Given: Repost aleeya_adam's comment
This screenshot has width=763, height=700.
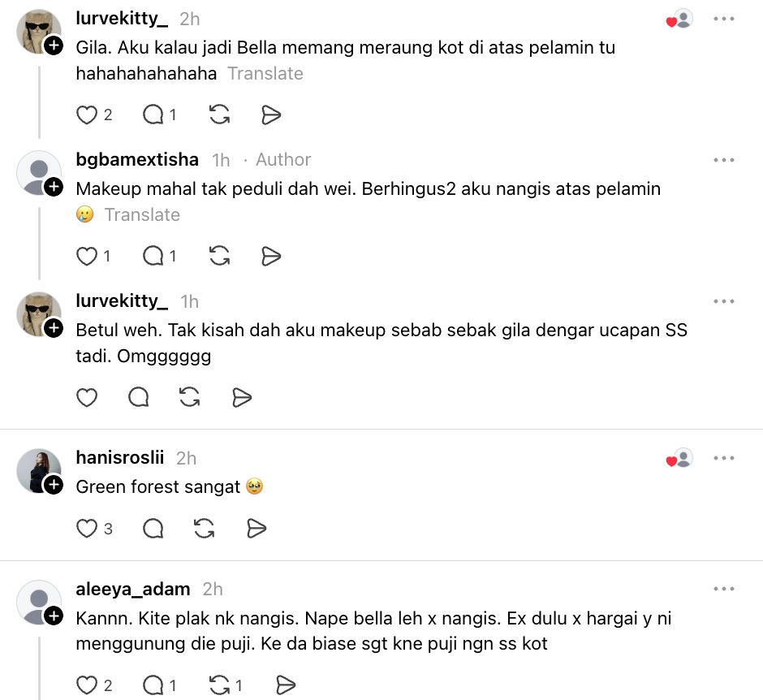Looking at the screenshot, I should click(x=219, y=685).
